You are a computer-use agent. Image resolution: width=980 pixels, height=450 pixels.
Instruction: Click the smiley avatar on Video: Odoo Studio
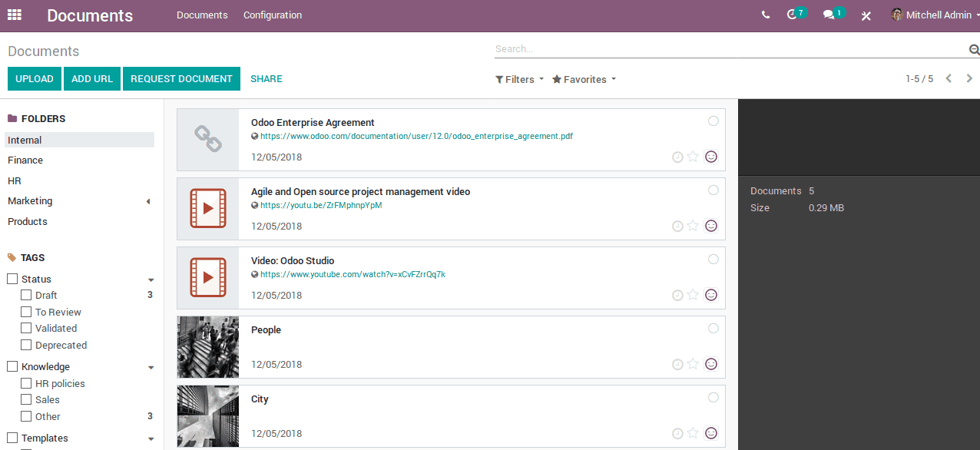coord(711,295)
